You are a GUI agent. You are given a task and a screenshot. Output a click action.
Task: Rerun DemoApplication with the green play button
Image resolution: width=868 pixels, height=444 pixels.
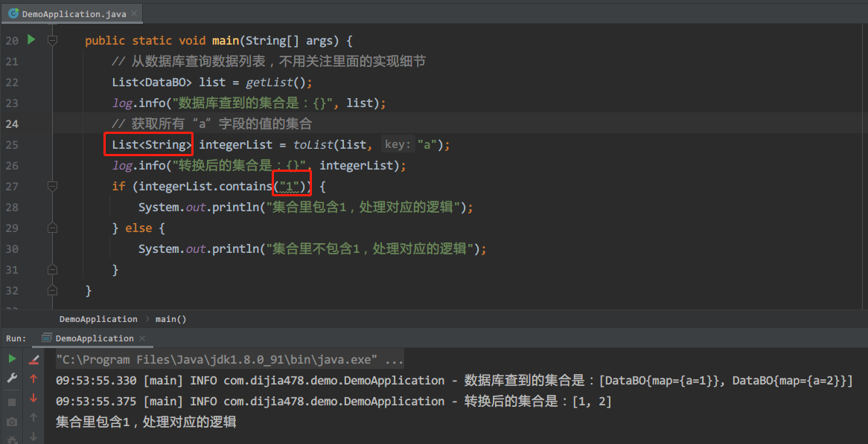point(12,359)
